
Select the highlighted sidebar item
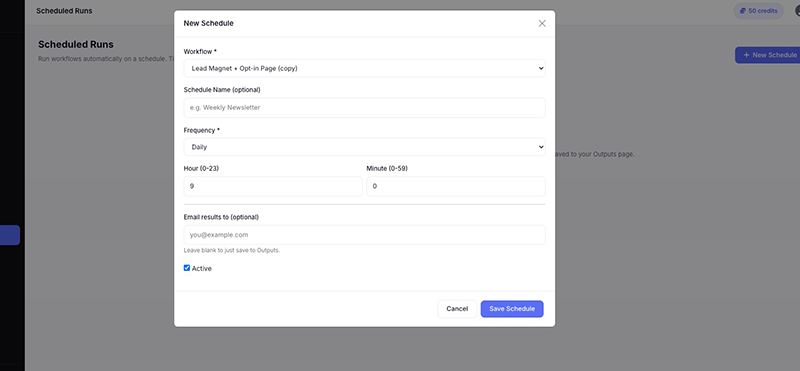point(10,235)
